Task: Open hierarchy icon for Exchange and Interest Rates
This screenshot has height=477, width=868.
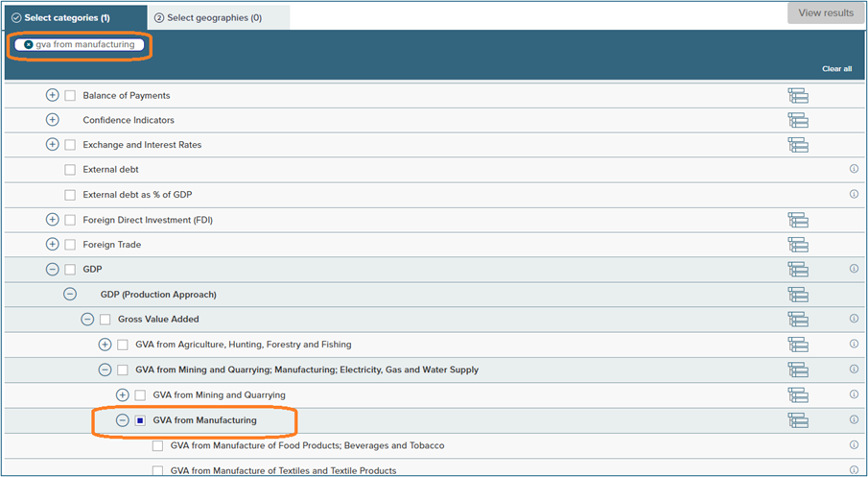Action: 798,145
